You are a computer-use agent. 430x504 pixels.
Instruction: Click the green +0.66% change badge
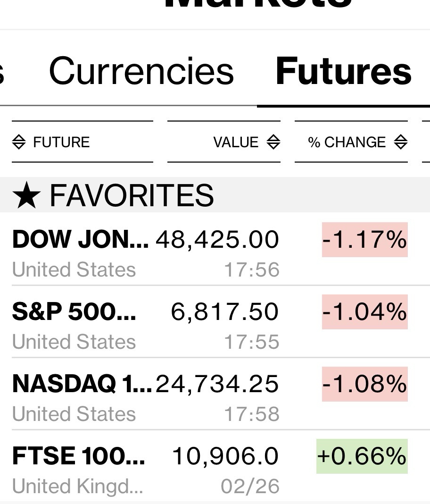pos(362,456)
